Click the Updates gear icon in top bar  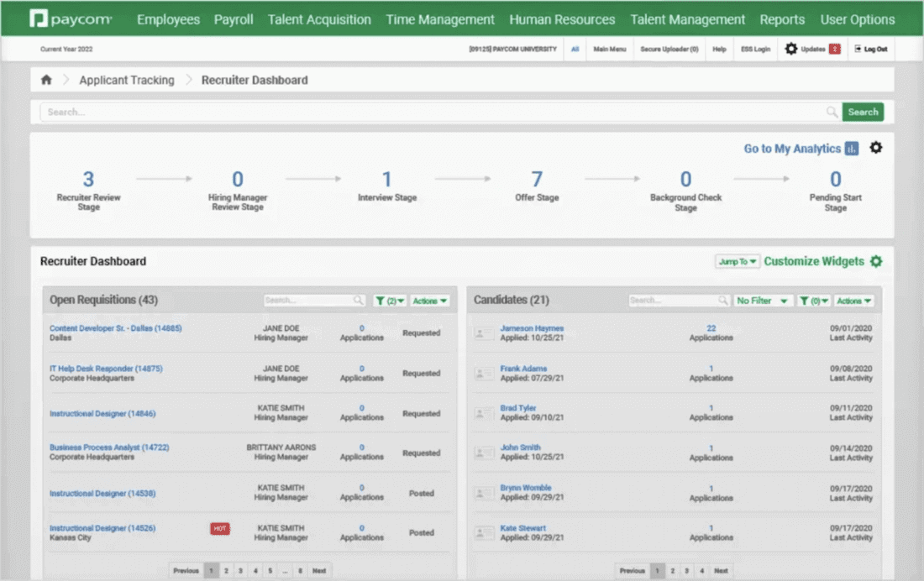pyautogui.click(x=790, y=49)
